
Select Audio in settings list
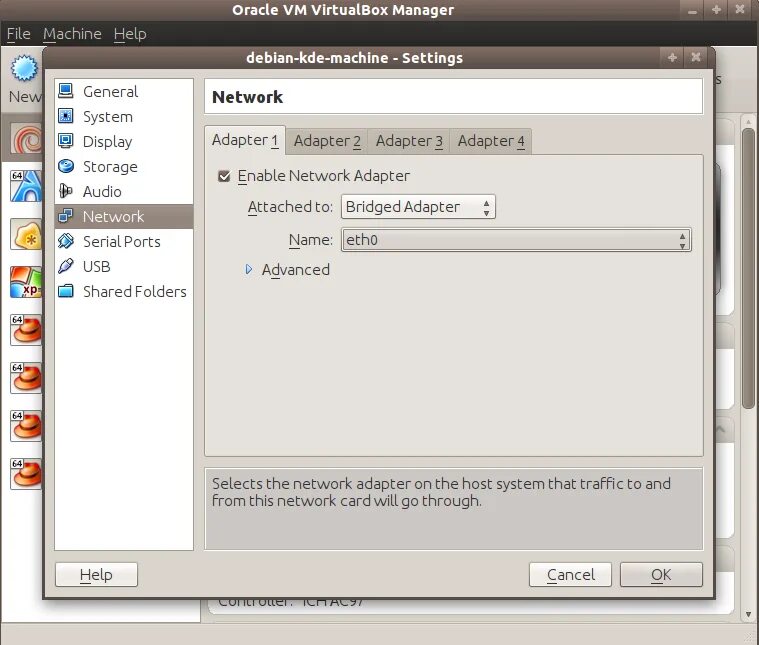pyautogui.click(x=124, y=191)
